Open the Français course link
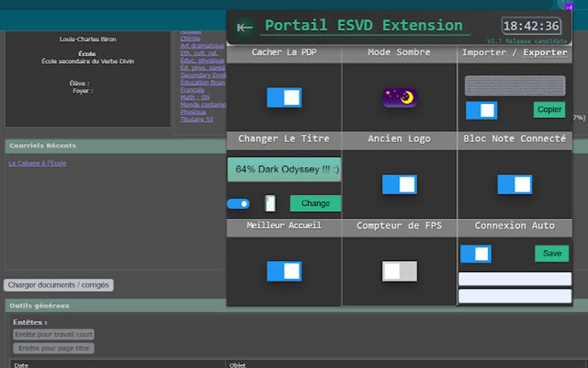 coord(192,90)
